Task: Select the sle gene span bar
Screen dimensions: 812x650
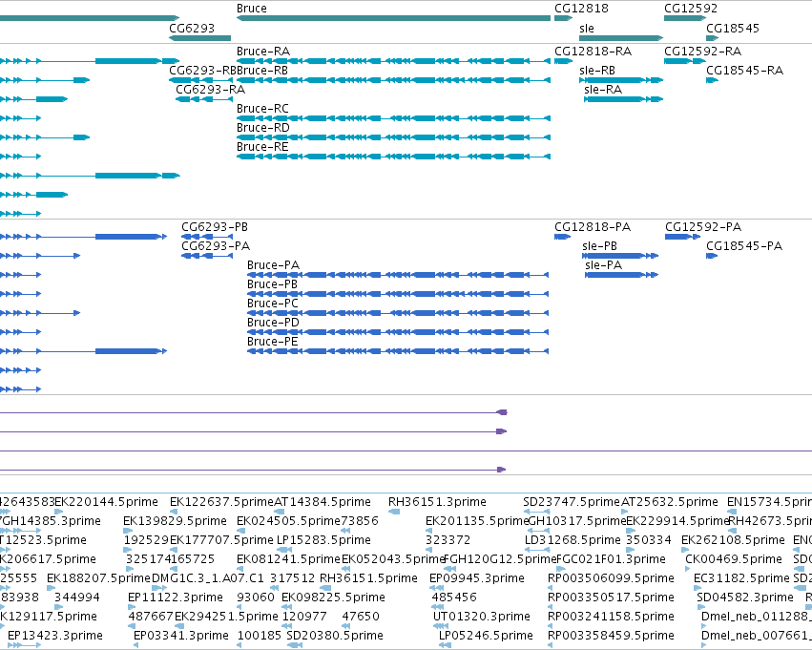Action: [x=621, y=38]
